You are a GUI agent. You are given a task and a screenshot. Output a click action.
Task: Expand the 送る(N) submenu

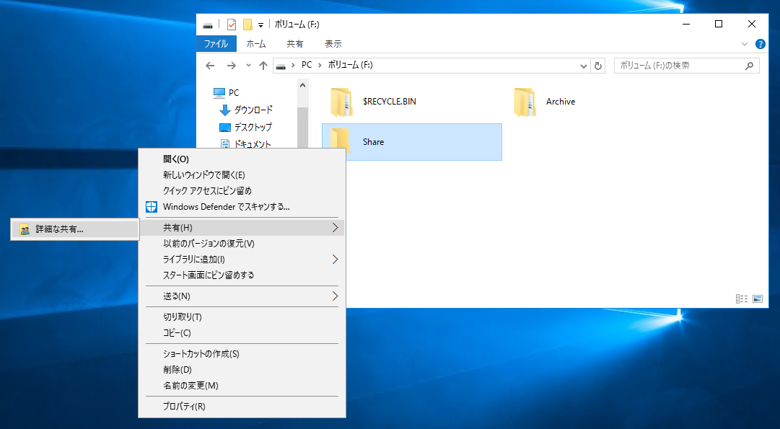(x=242, y=296)
